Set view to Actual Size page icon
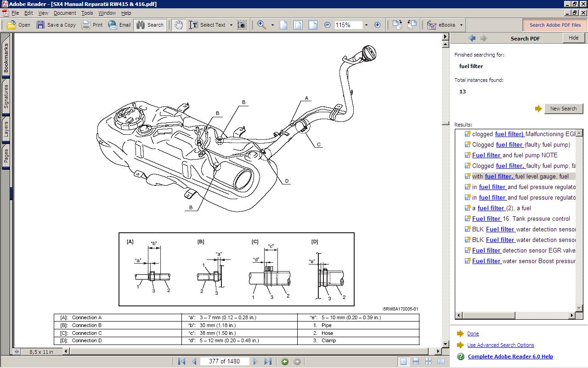Image resolution: width=588 pixels, height=368 pixels. tap(283, 25)
